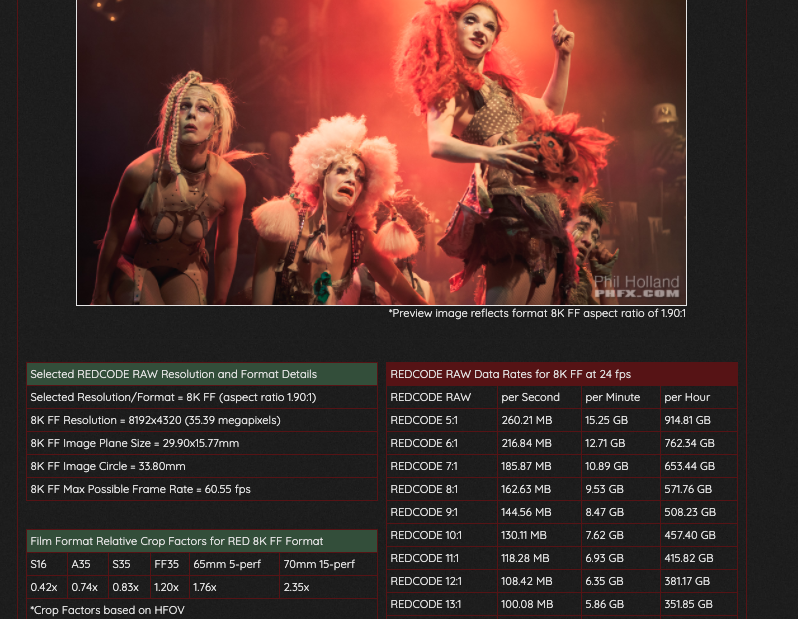798x619 pixels.
Task: Select the 'REDCODE 11:1' row label
Action: pyautogui.click(x=442, y=558)
